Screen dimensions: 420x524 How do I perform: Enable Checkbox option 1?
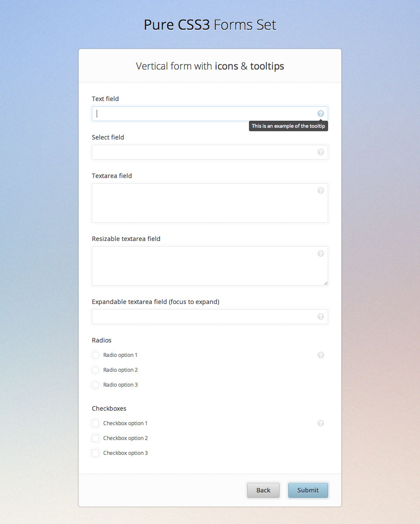(x=95, y=423)
